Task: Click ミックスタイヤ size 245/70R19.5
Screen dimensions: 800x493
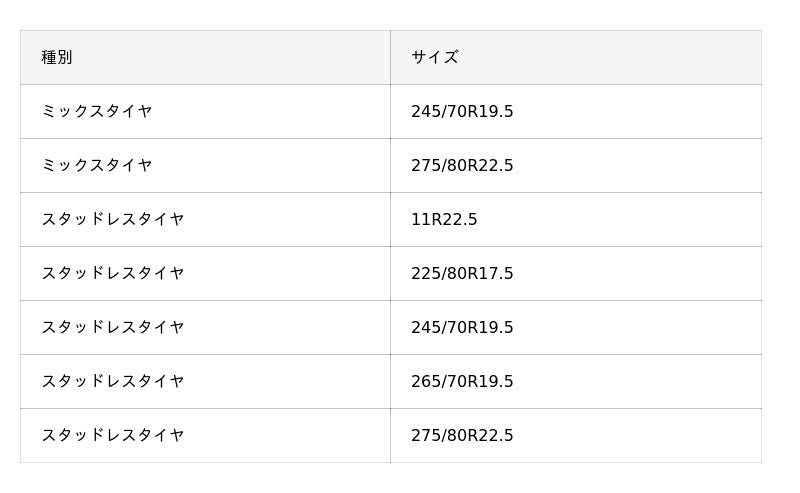Action: 462,111
